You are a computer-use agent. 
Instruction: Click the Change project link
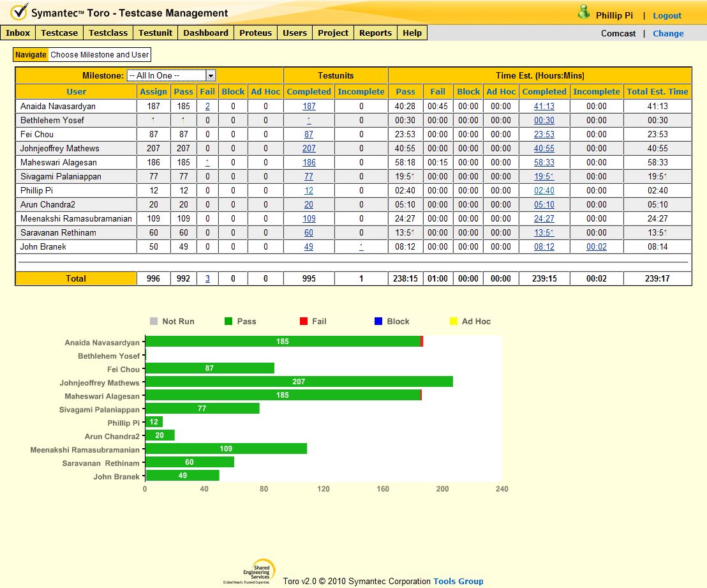coord(668,33)
